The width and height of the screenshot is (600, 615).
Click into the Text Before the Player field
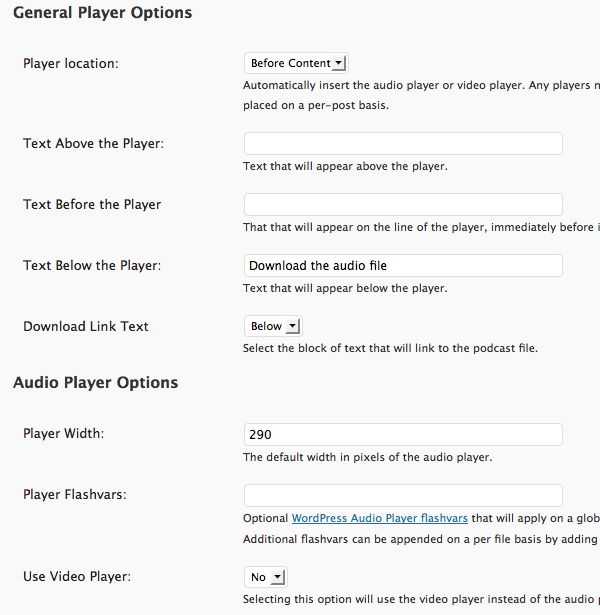coord(403,204)
